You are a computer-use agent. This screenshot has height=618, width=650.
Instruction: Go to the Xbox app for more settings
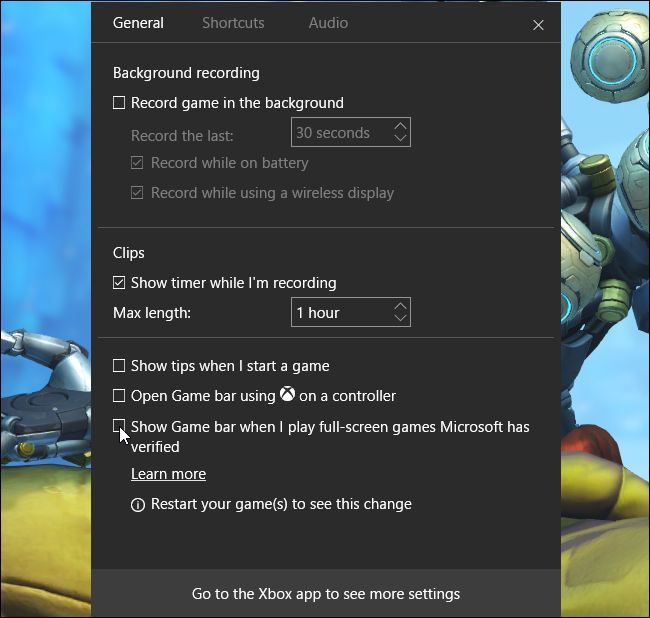point(326,594)
